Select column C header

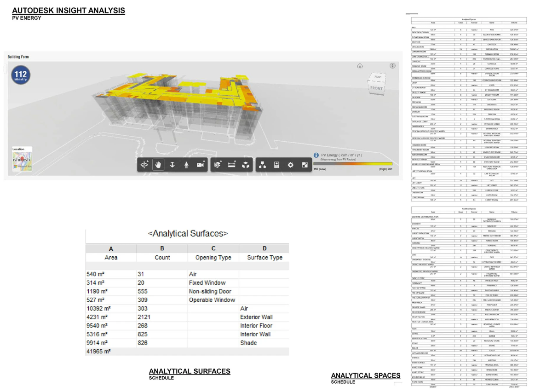[213, 248]
